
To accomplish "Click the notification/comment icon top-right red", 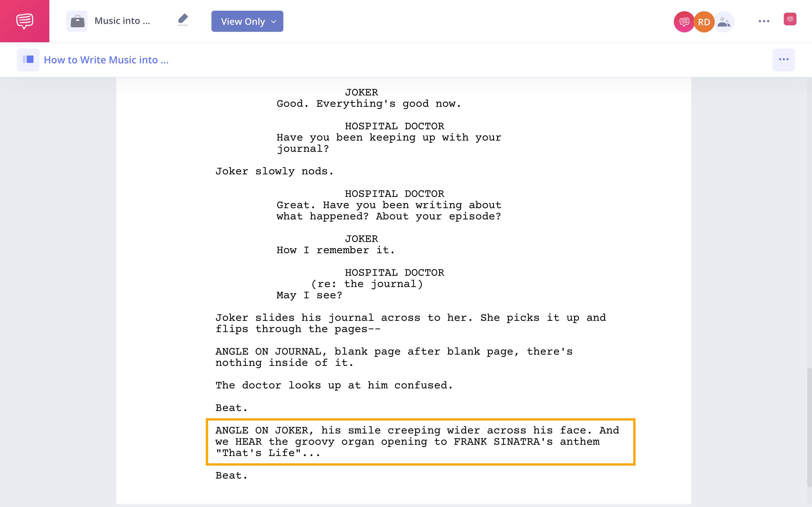I will (790, 21).
